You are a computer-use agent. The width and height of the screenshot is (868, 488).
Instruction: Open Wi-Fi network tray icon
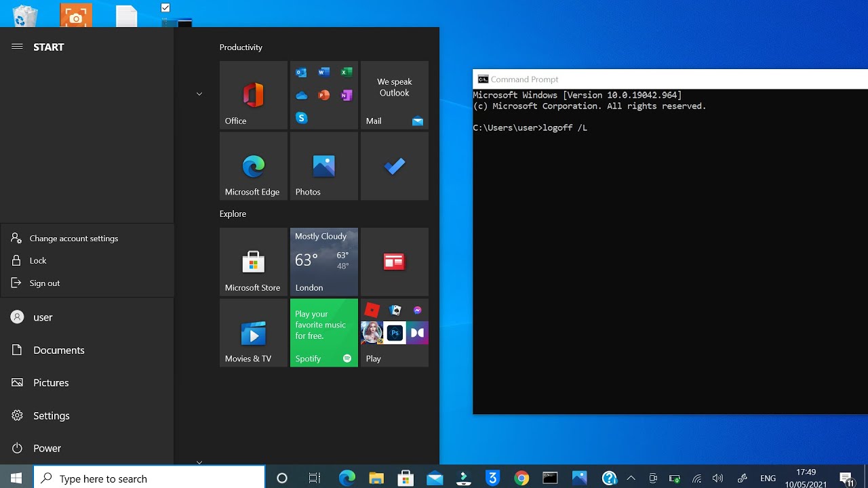[696, 479]
